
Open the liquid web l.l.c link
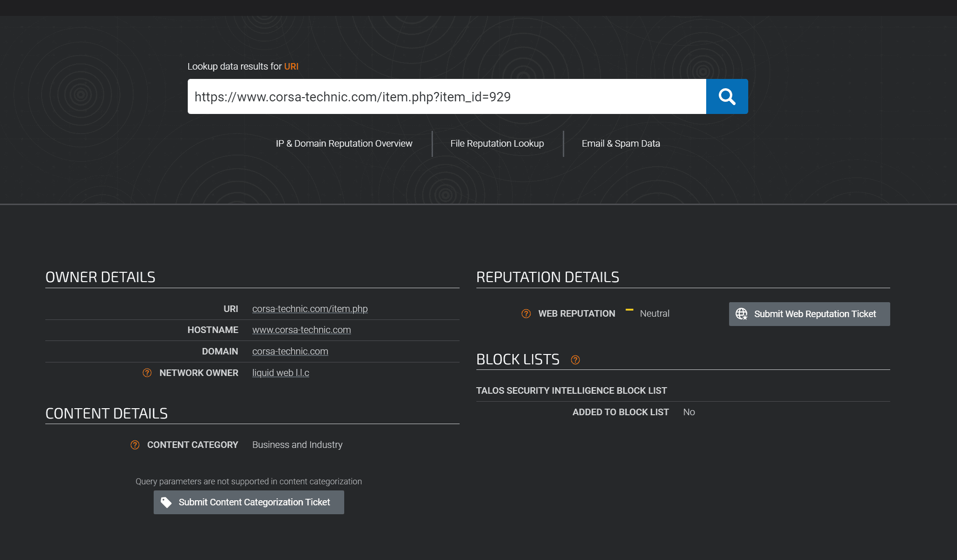(280, 373)
